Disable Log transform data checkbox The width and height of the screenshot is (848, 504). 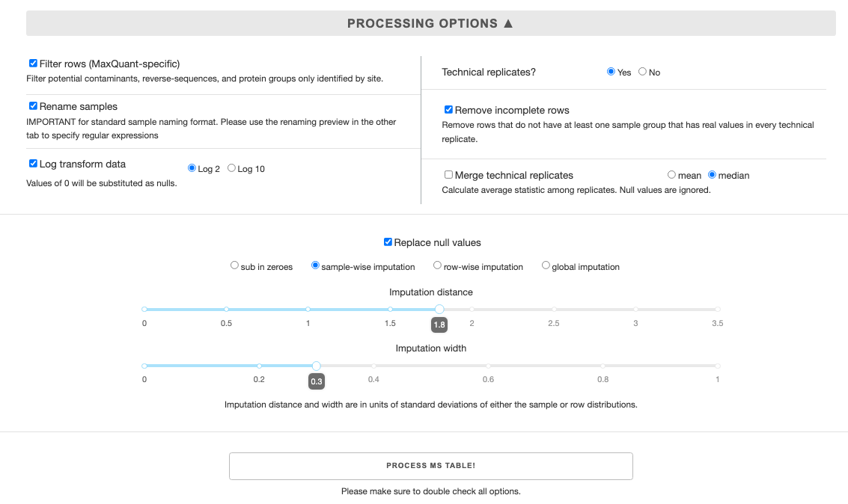33,163
